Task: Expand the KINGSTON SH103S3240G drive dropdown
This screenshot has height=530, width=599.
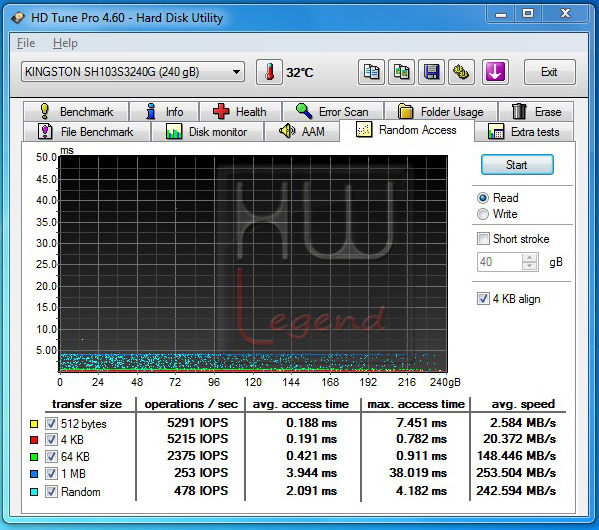Action: coord(133,72)
